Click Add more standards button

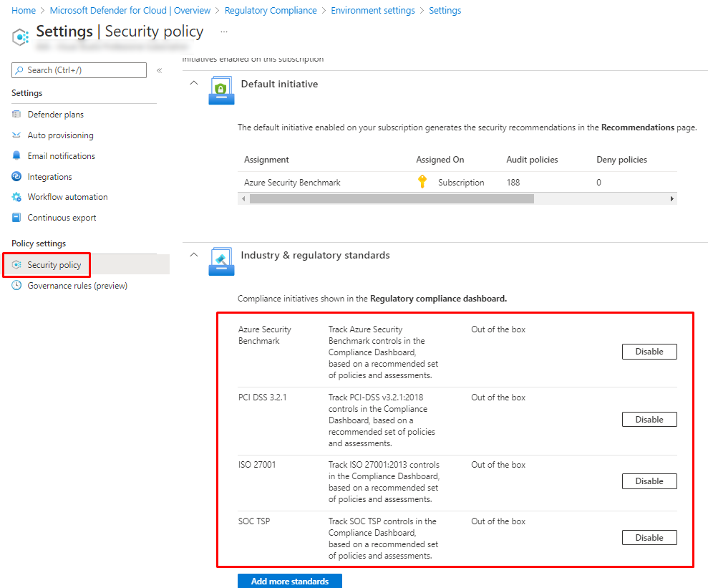289,581
